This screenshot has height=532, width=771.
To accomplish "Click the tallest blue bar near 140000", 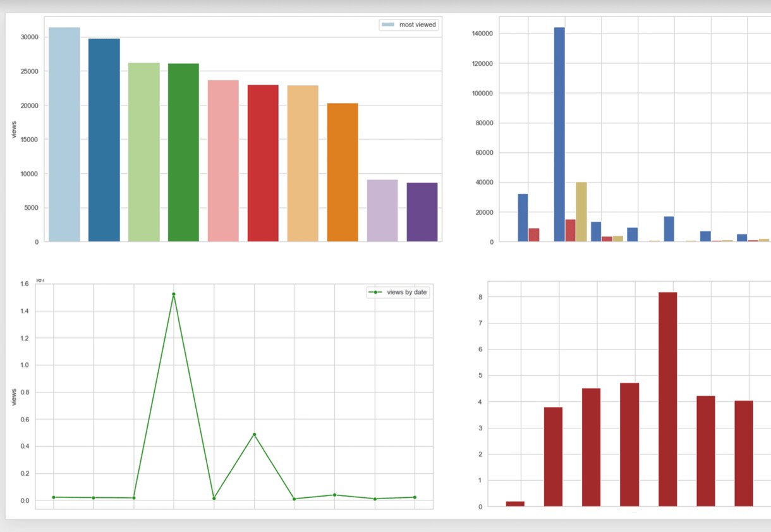I will [x=559, y=135].
